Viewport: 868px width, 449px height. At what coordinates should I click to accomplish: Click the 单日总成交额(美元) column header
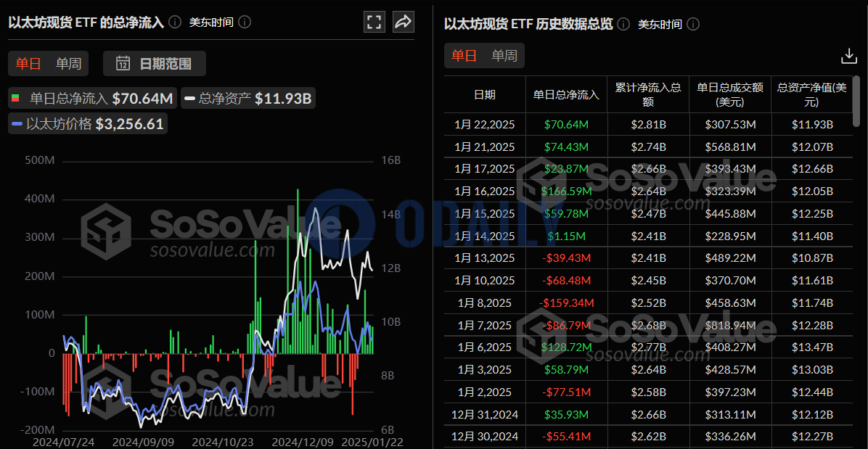pyautogui.click(x=730, y=94)
